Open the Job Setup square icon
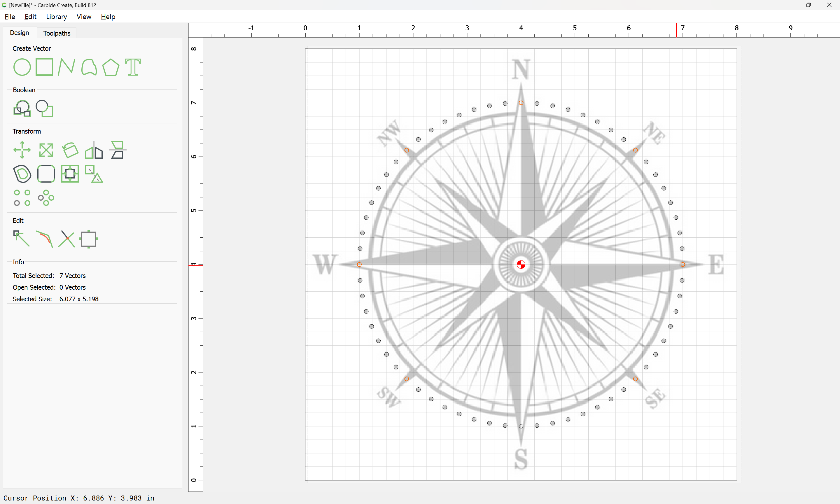This screenshot has height=504, width=840. pyautogui.click(x=89, y=239)
